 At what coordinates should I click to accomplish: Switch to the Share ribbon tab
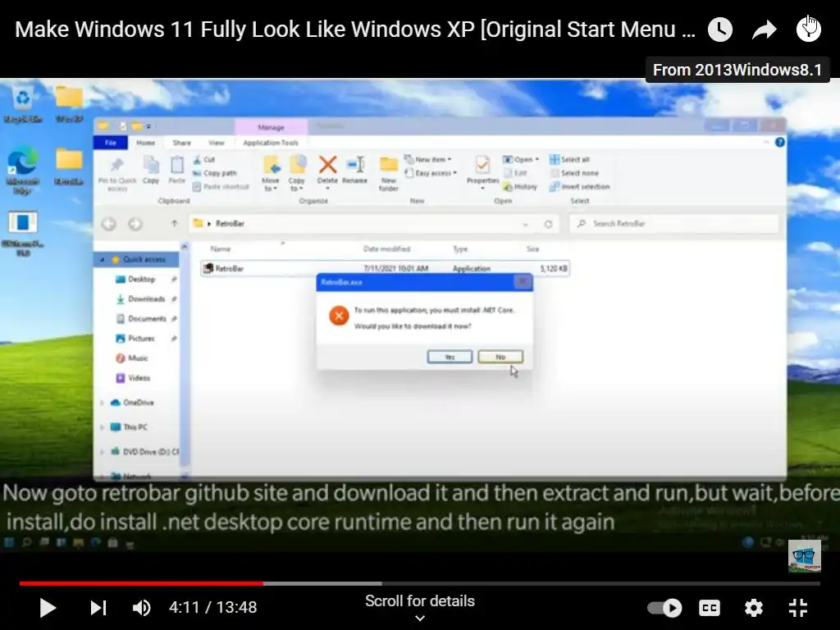pyautogui.click(x=181, y=143)
